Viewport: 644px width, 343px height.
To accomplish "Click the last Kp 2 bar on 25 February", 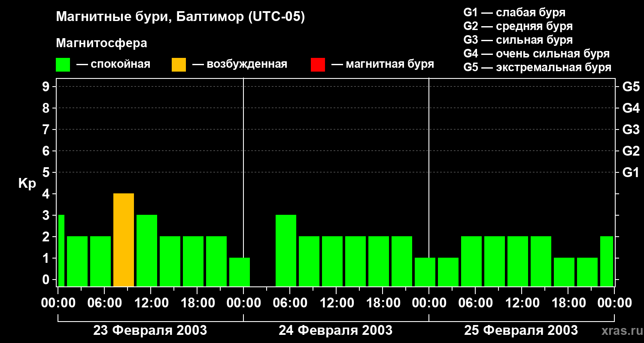I will pos(607,261).
